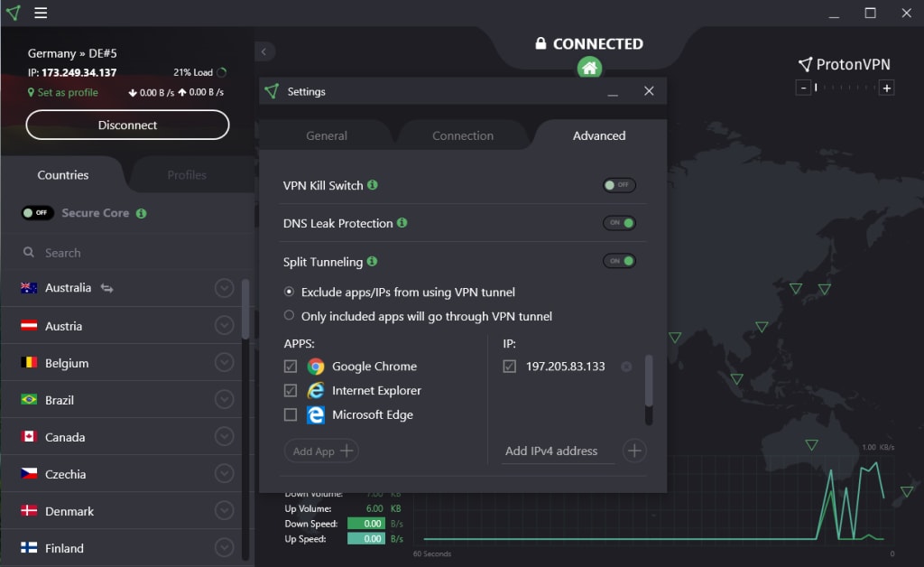Expand the Finland server list

pyautogui.click(x=224, y=547)
